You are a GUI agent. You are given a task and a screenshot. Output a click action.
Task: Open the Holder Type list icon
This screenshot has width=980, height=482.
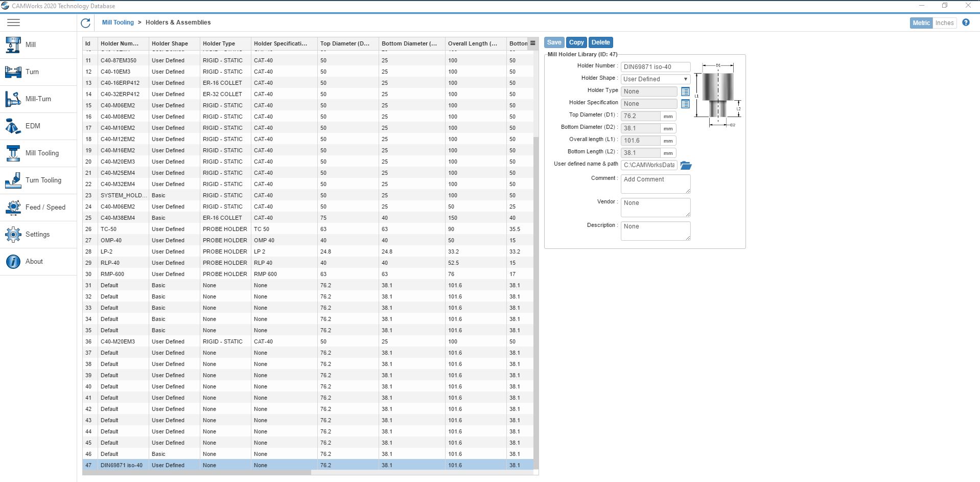coord(685,91)
